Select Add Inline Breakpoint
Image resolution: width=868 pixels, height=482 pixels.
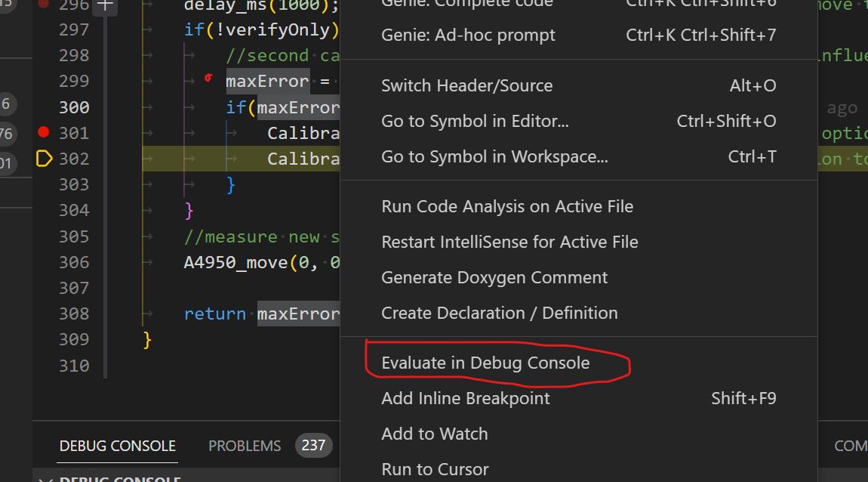pyautogui.click(x=465, y=398)
